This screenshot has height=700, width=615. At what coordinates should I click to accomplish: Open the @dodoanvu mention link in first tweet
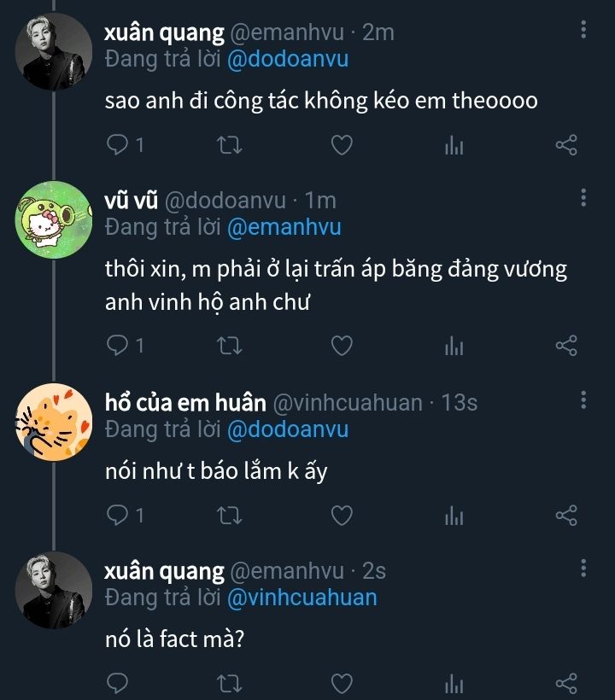287,60
